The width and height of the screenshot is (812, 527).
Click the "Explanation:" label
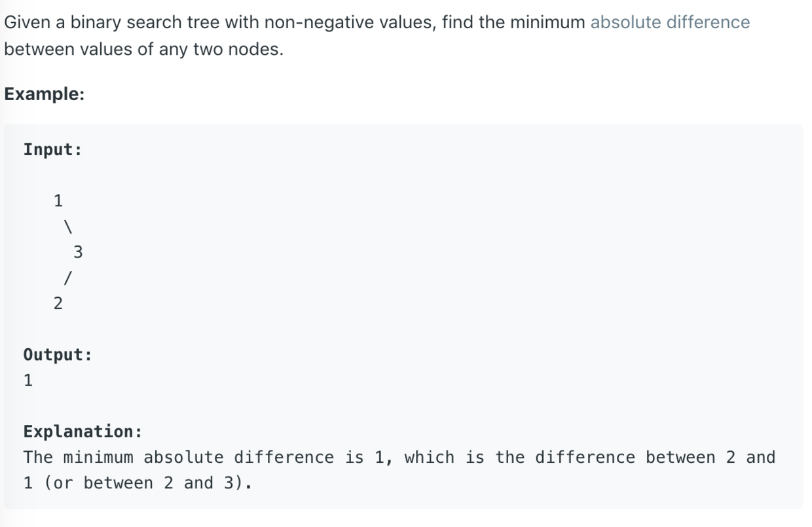pyautogui.click(x=83, y=431)
